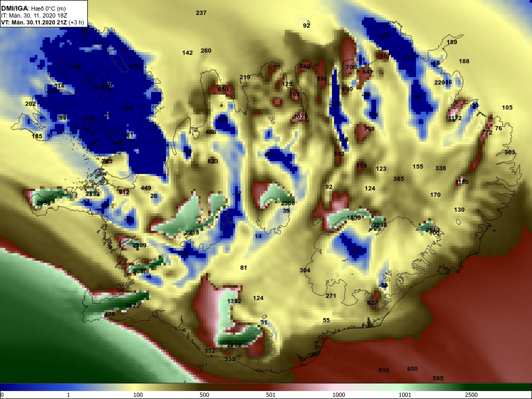Click the map value '912'
Viewport: 532px width, 399px height.
coord(124,192)
